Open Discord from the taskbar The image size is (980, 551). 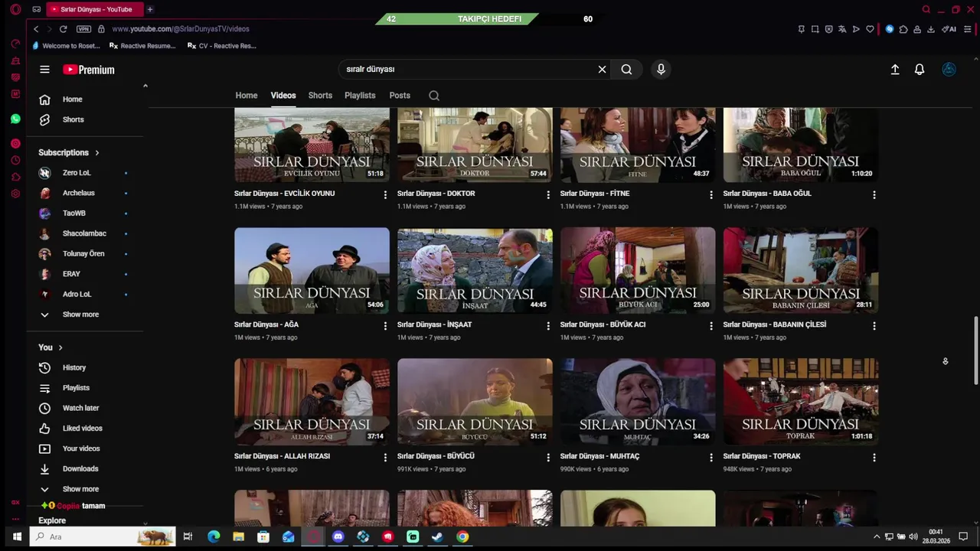(338, 536)
